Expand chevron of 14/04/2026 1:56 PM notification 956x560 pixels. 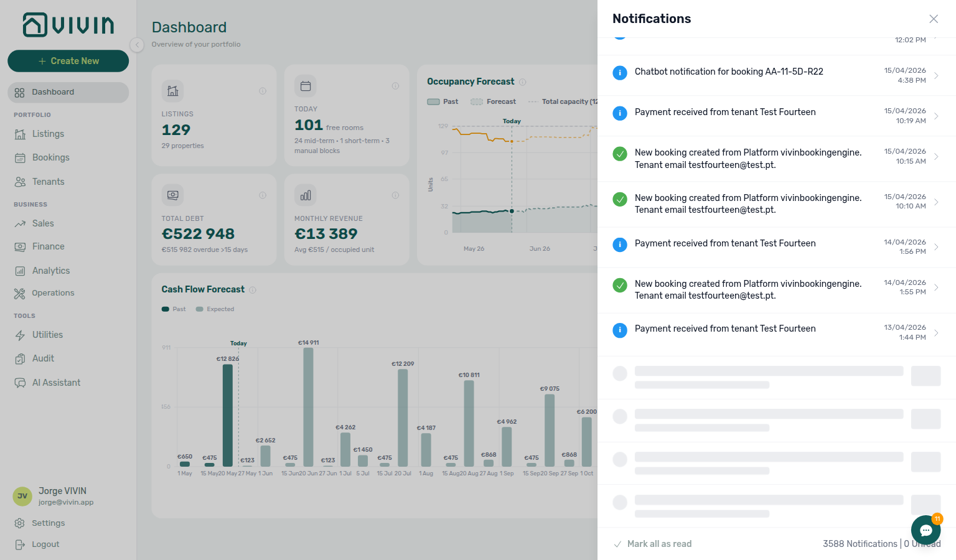[936, 247]
